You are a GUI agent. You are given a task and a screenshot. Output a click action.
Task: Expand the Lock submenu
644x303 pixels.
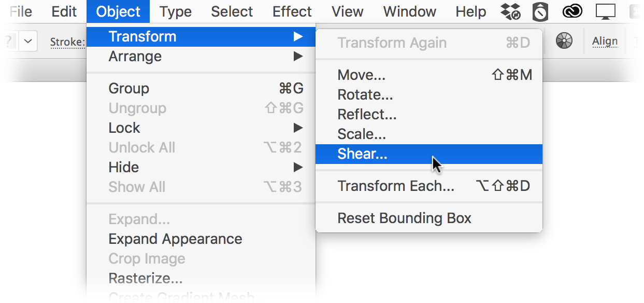201,128
